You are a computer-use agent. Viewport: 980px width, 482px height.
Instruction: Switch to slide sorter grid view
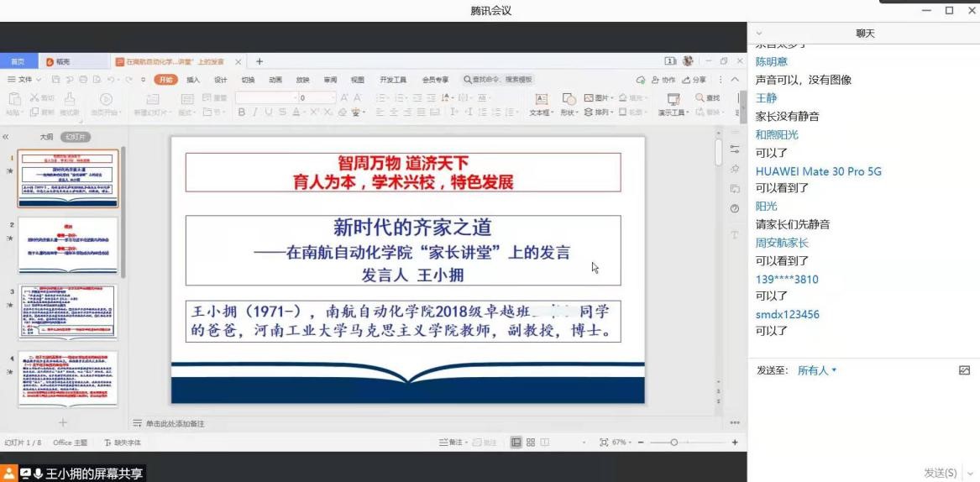point(531,443)
